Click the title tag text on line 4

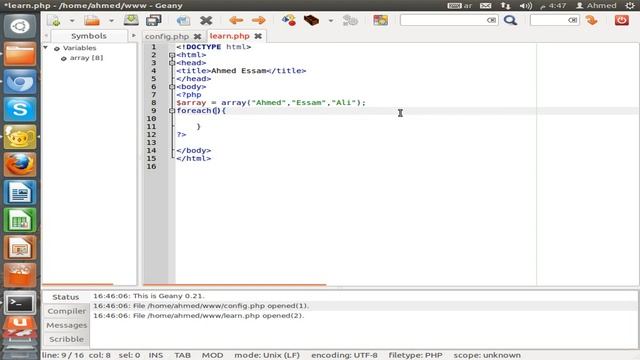tap(241, 71)
